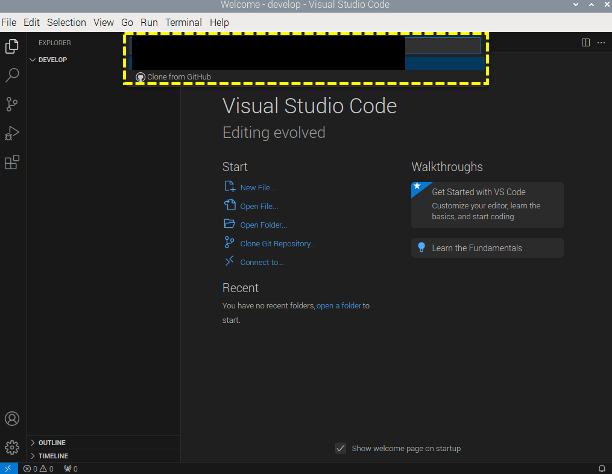This screenshot has width=612, height=474.
Task: Open the Go menu
Action: [127, 23]
